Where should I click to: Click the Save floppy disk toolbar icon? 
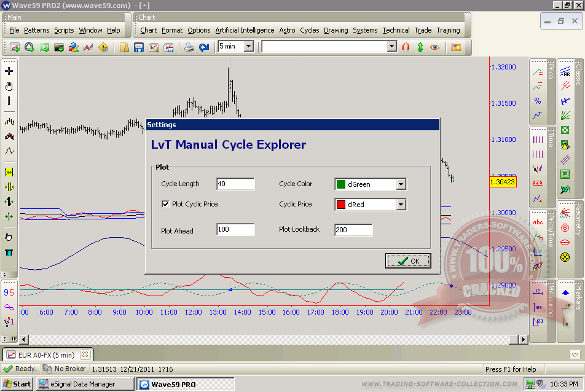click(139, 47)
